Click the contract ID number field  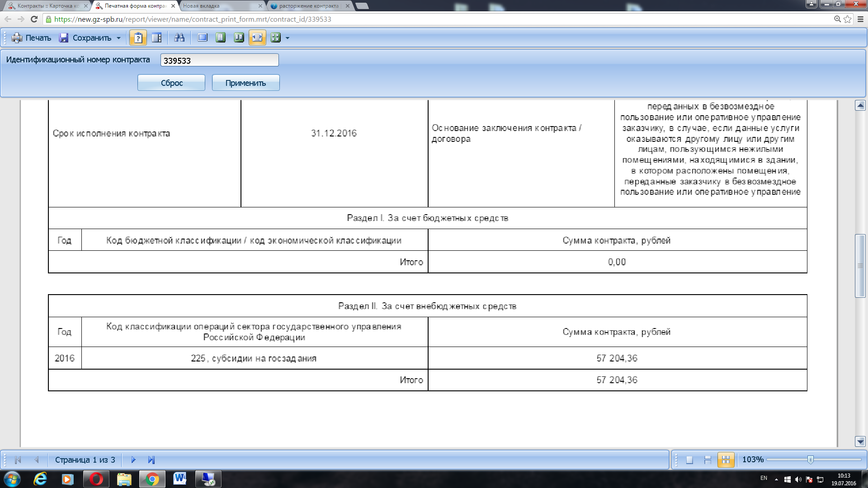point(220,60)
